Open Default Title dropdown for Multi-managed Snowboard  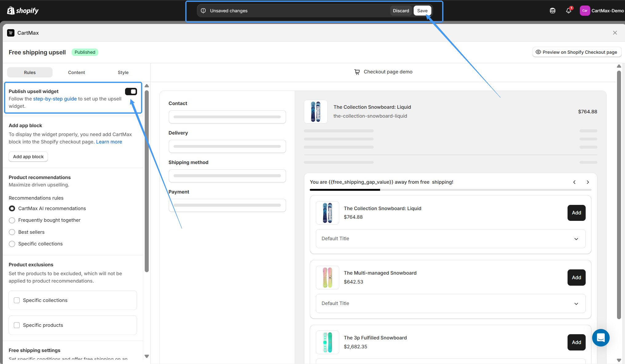pyautogui.click(x=450, y=303)
